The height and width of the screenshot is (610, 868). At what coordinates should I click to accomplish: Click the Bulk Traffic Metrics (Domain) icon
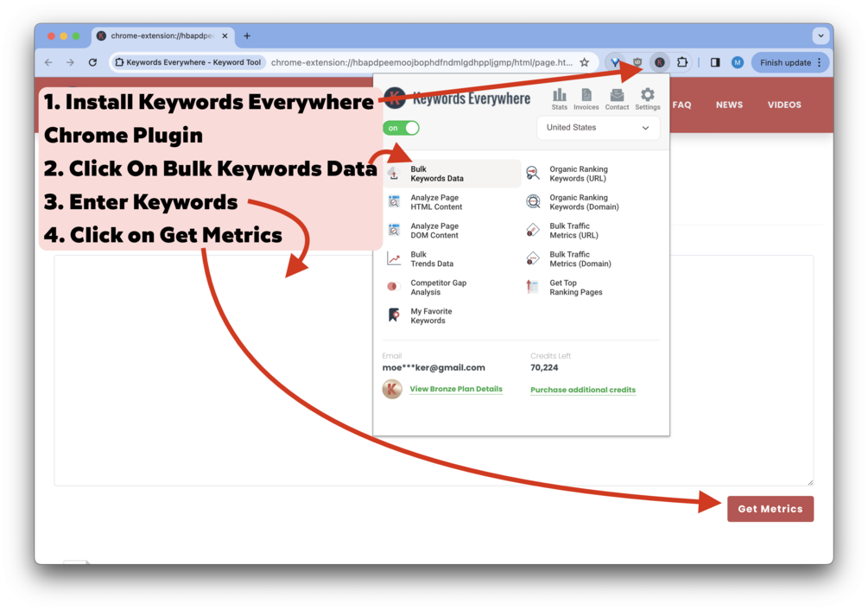(x=533, y=258)
